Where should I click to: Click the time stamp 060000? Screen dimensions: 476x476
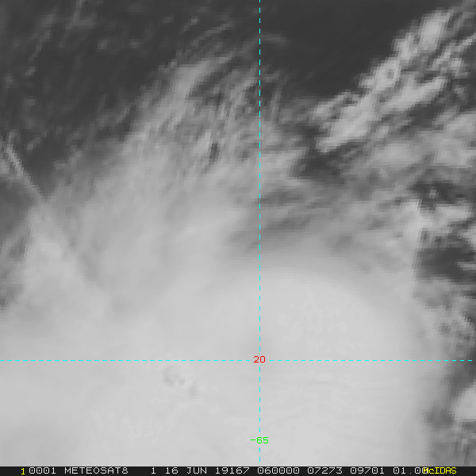pos(278,470)
